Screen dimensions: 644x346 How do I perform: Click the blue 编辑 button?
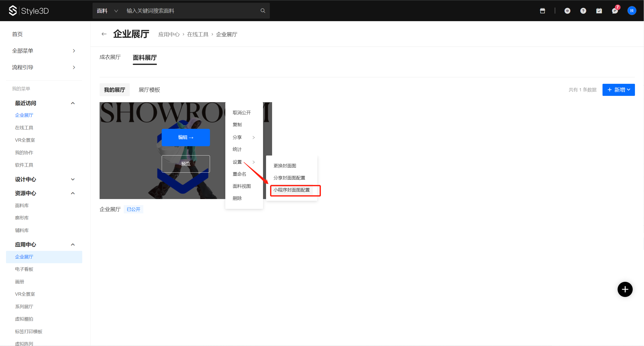tap(186, 137)
